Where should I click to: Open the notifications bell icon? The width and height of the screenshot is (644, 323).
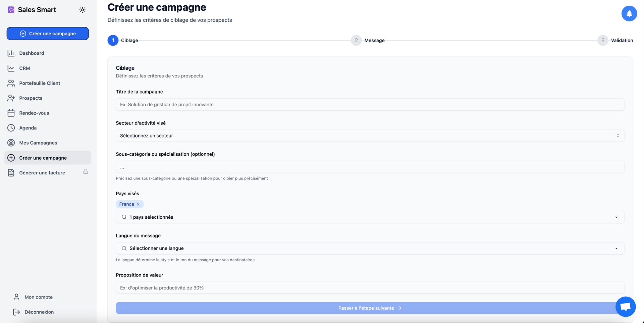pyautogui.click(x=629, y=13)
